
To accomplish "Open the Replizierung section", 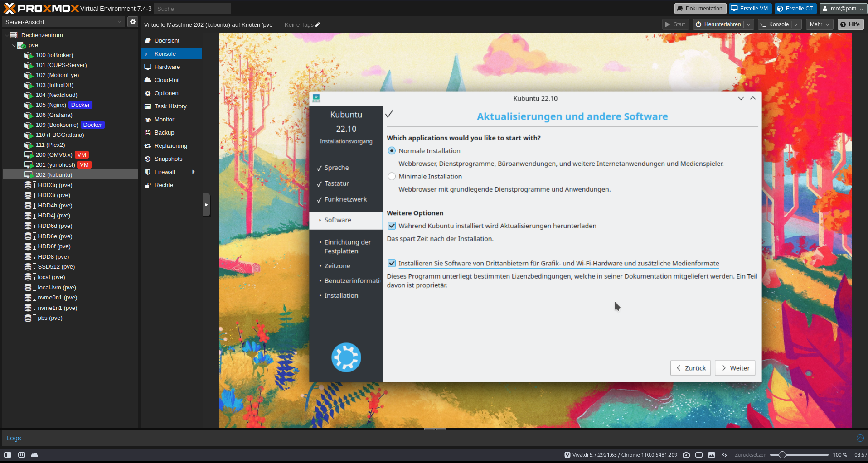I will pos(171,146).
